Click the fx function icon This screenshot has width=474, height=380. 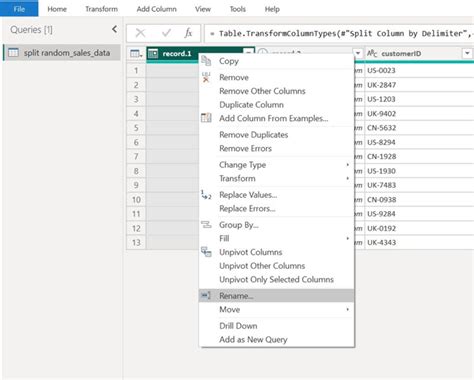pyautogui.click(x=188, y=33)
